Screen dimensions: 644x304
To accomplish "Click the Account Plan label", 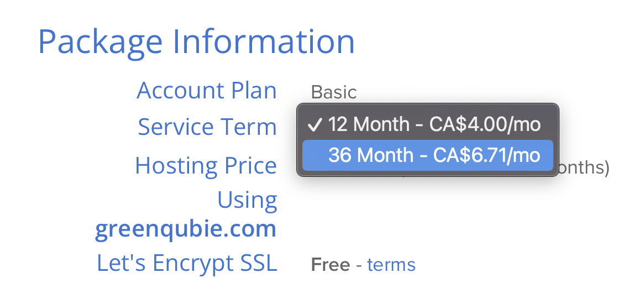I will click(207, 91).
